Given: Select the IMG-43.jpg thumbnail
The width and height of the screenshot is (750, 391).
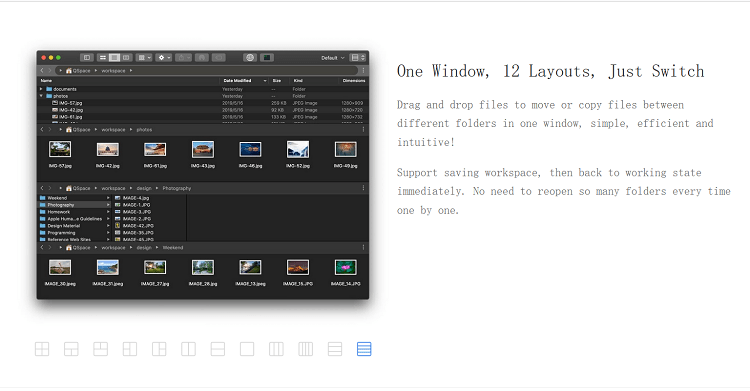Looking at the screenshot, I should [x=203, y=149].
